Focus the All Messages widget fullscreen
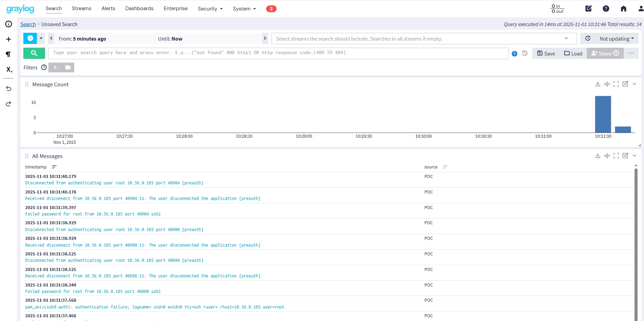Image resolution: width=644 pixels, height=321 pixels. tap(616, 156)
